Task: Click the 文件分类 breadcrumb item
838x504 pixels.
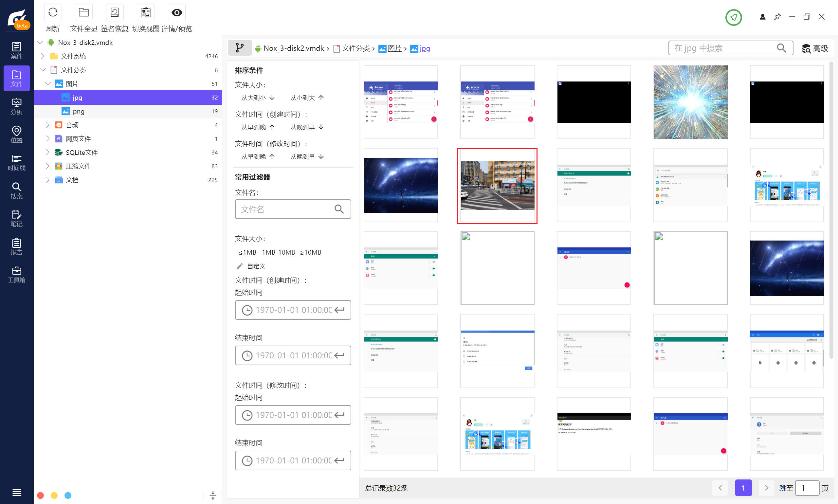Action: point(352,48)
